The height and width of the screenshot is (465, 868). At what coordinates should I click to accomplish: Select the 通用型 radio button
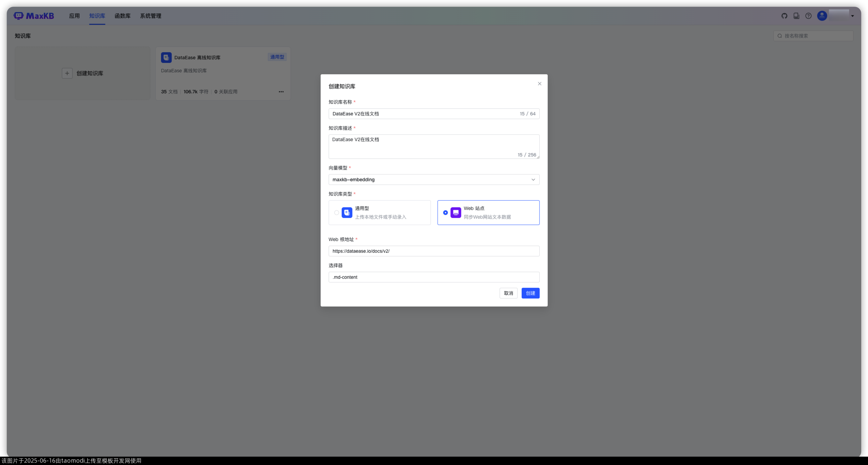pos(337,212)
